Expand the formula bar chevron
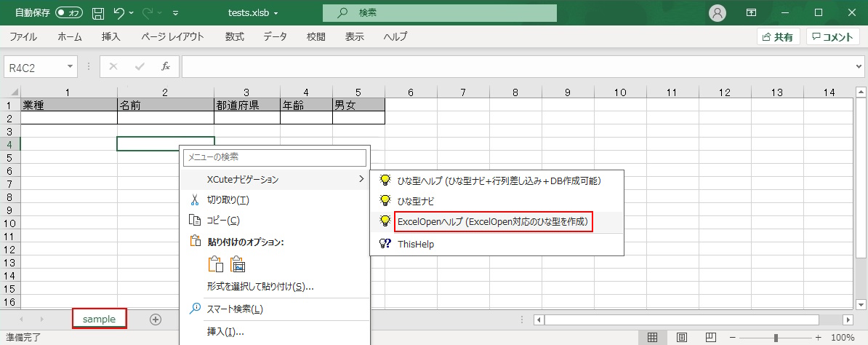868x345 pixels. [x=858, y=66]
